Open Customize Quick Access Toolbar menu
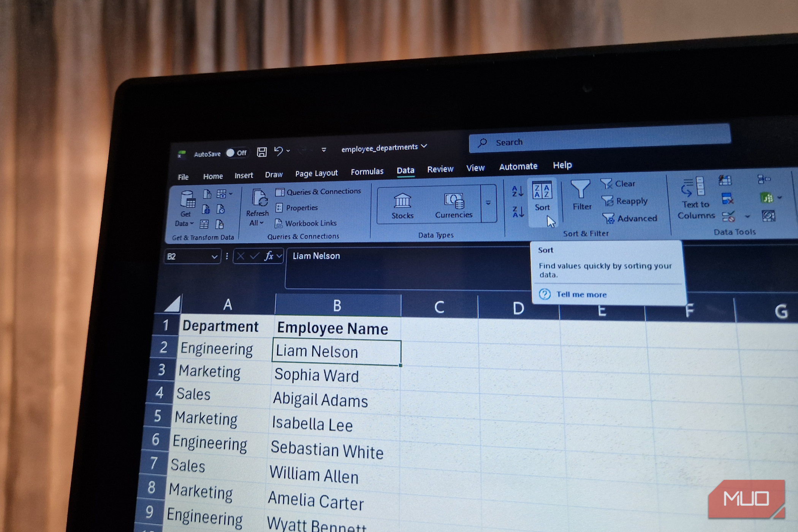 pyautogui.click(x=324, y=150)
